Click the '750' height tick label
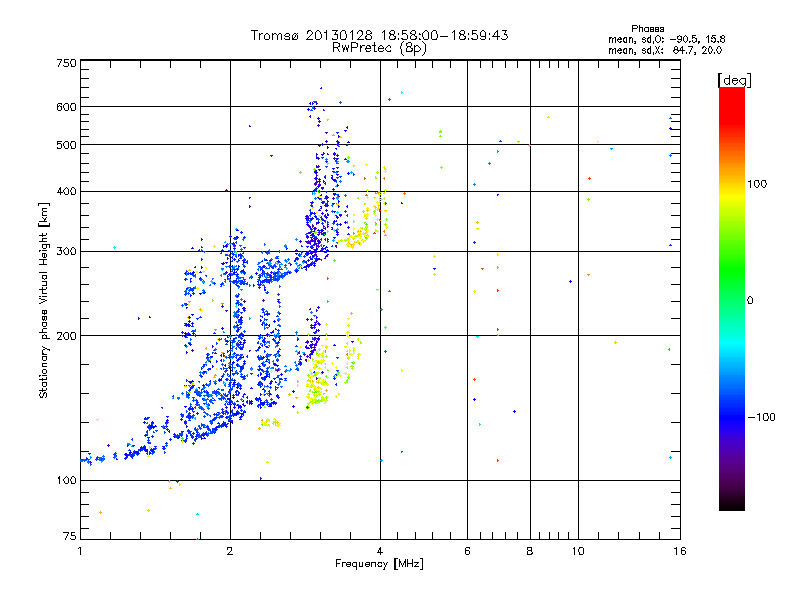 tap(66, 63)
